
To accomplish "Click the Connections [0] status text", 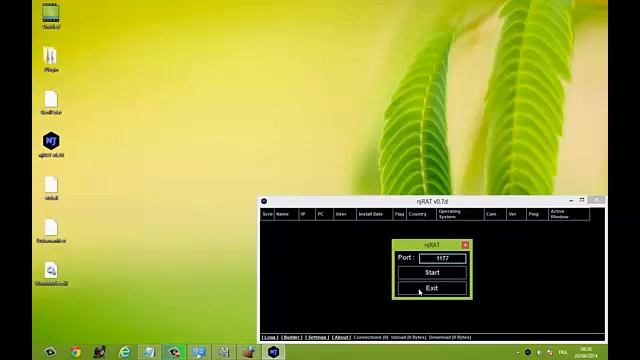I will 371,338.
